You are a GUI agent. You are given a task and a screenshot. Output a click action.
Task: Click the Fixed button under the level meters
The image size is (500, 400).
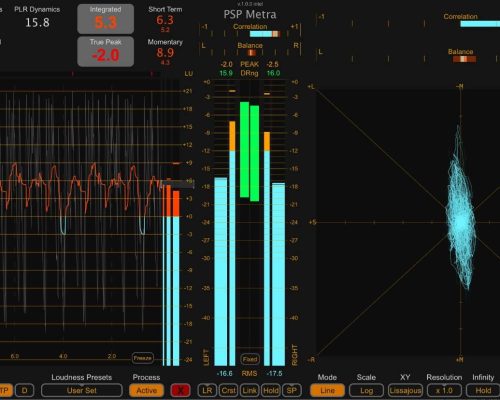[x=250, y=359]
